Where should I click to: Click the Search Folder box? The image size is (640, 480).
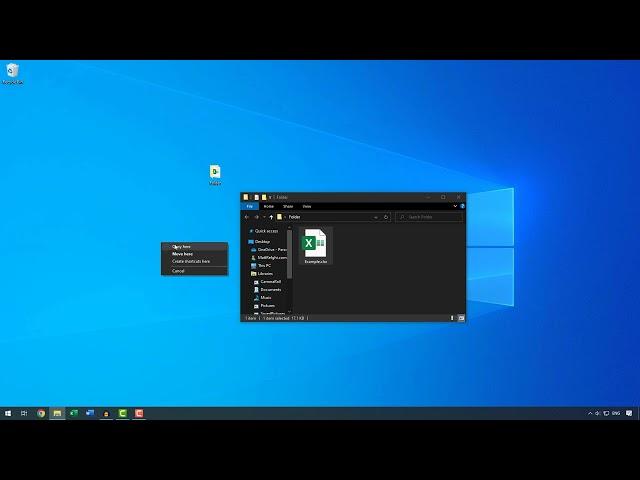[429, 217]
